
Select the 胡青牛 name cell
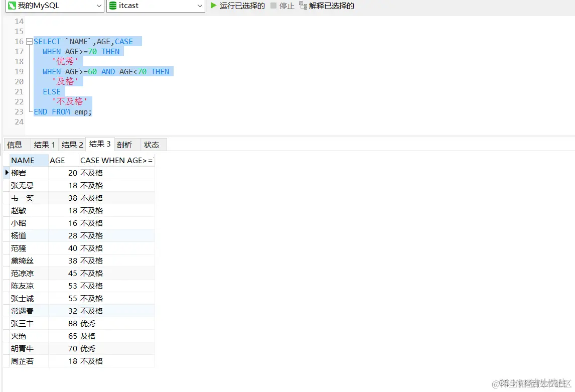click(x=29, y=348)
